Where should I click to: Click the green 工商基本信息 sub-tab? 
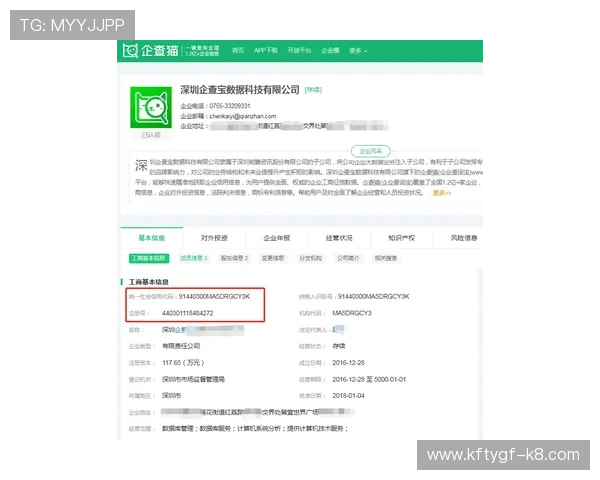(x=149, y=258)
